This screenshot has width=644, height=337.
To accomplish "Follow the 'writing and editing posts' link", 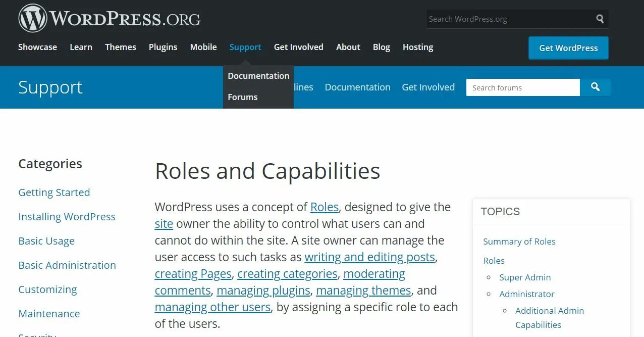I will (x=370, y=257).
